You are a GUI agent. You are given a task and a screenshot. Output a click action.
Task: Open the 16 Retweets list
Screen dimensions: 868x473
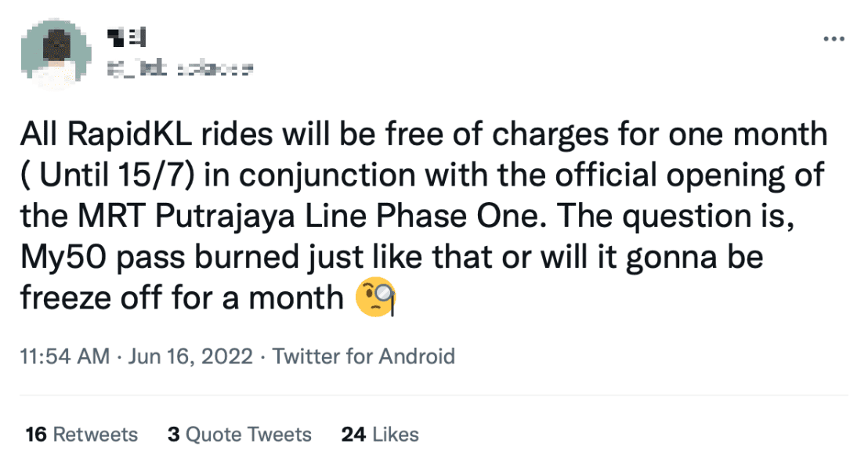pos(81,435)
